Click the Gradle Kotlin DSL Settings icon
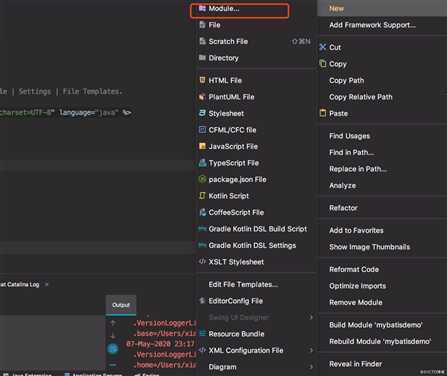This screenshot has width=447, height=376. pos(202,245)
